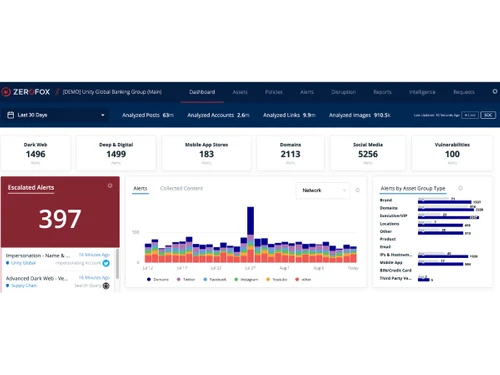
Task: Click the pin icon beside Unity Global
Action: click(8, 263)
